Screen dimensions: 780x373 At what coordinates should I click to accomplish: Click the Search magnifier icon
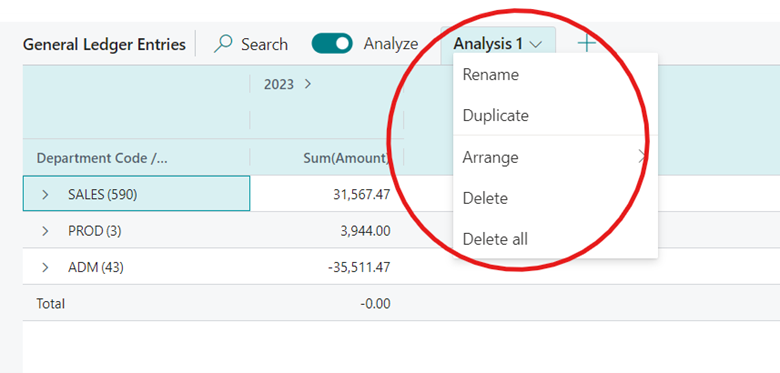(x=223, y=44)
